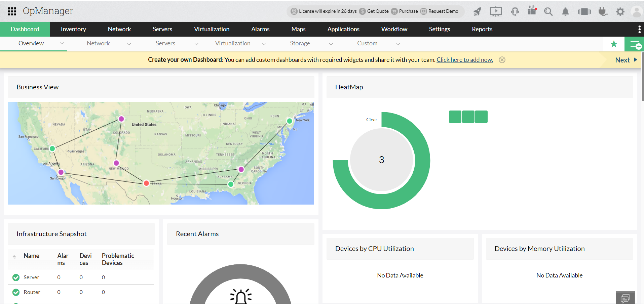This screenshot has width=644, height=304.
Task: Open the gift box icon
Action: tap(532, 11)
